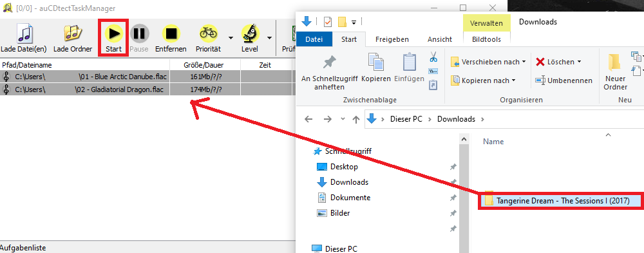
Task: Open the Kopieren nach dropdown
Action: (x=513, y=80)
